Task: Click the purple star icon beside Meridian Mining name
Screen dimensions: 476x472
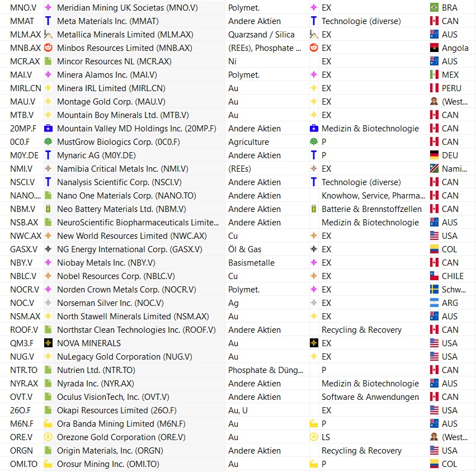Action: 48,8
